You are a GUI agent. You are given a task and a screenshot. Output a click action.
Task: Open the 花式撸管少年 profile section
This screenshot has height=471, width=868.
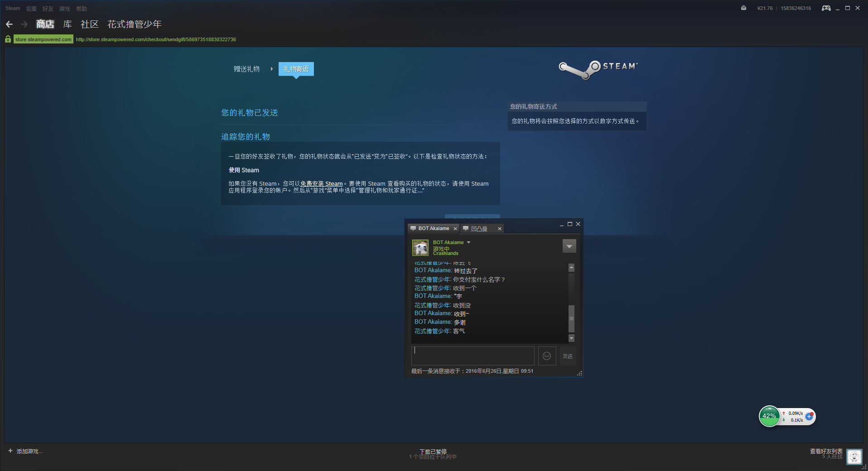pyautogui.click(x=135, y=24)
